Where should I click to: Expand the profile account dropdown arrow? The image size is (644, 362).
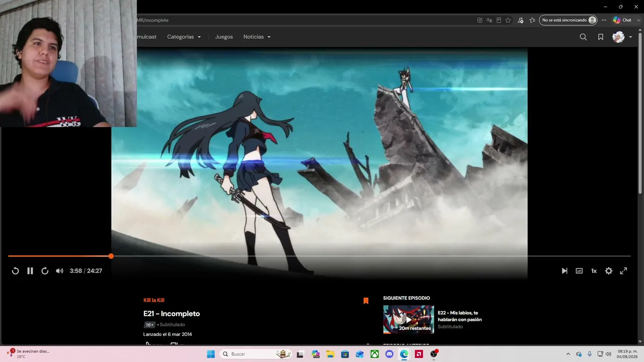click(630, 37)
